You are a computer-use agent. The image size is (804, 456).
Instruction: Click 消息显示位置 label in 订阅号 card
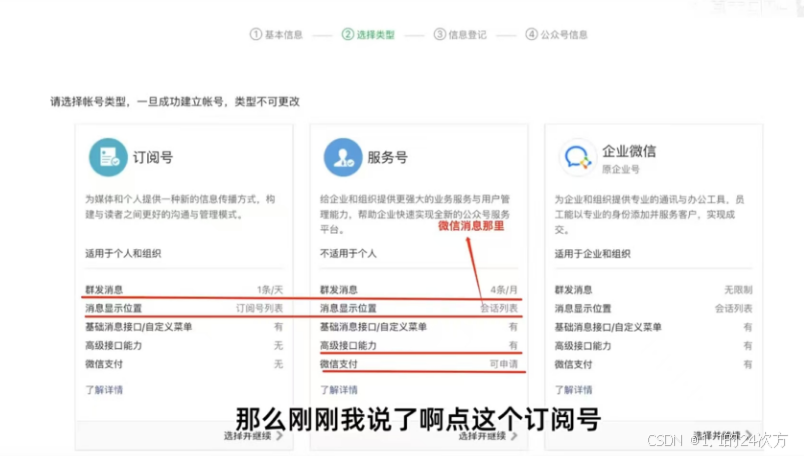pos(113,308)
